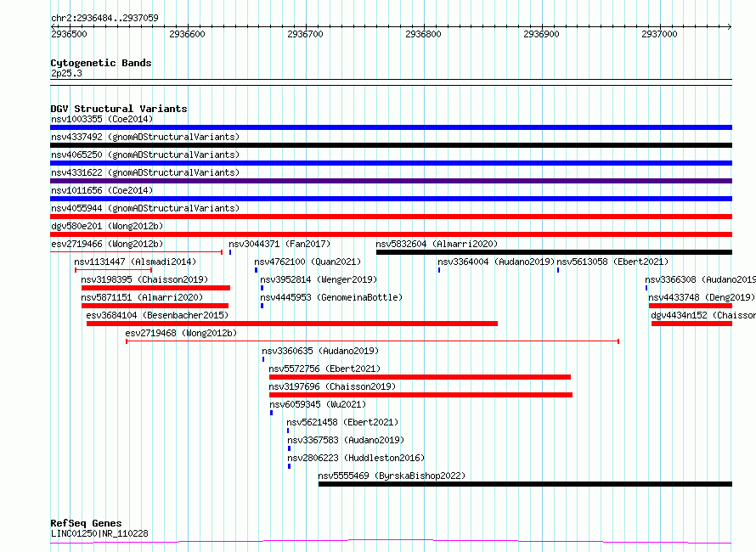Click the 2936700 ruler position

click(x=305, y=34)
